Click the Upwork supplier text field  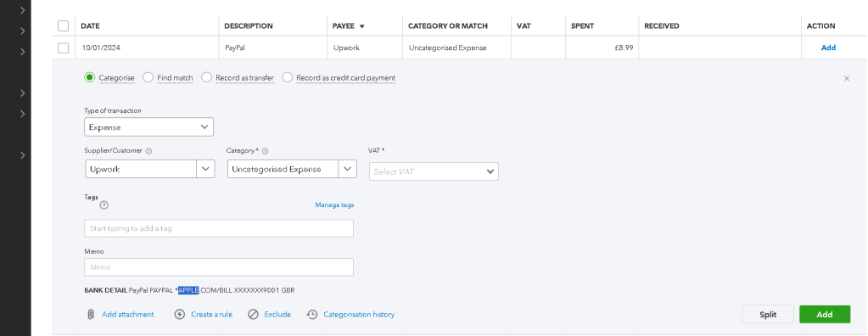coord(141,169)
